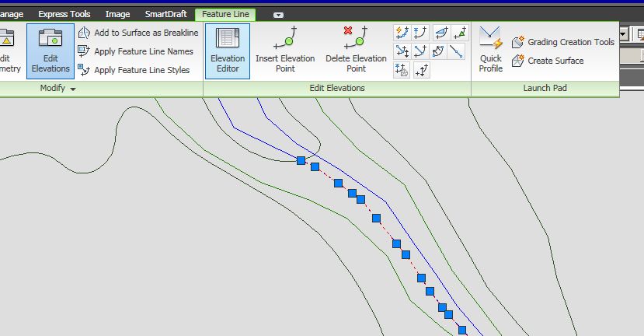Pick Set Grade/Slope Between Points triangle icon
This screenshot has height=336, width=644.
point(441,33)
